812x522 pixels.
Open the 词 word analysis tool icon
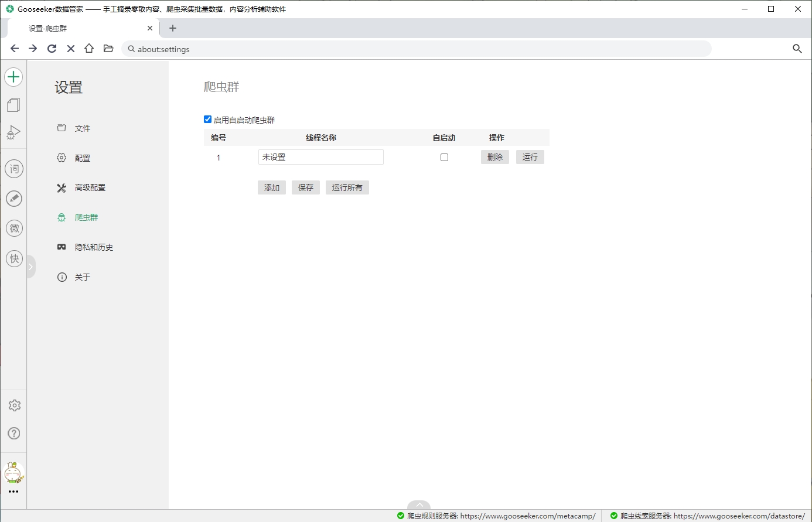click(14, 169)
